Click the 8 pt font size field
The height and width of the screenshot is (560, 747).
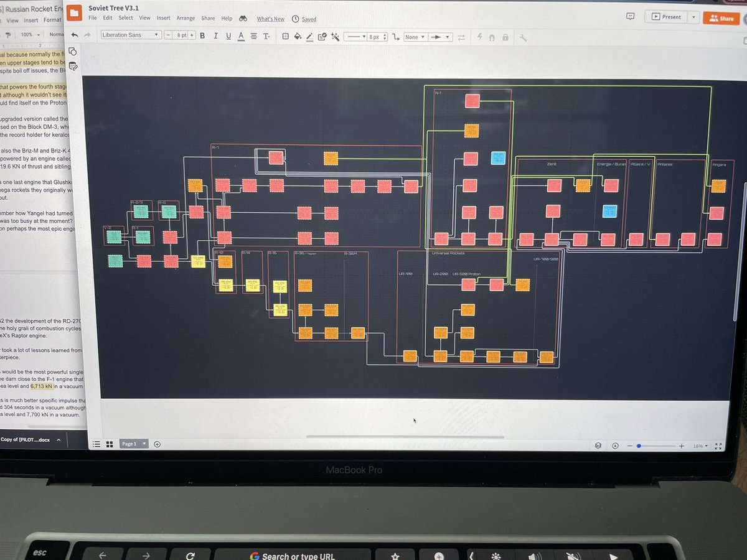181,35
